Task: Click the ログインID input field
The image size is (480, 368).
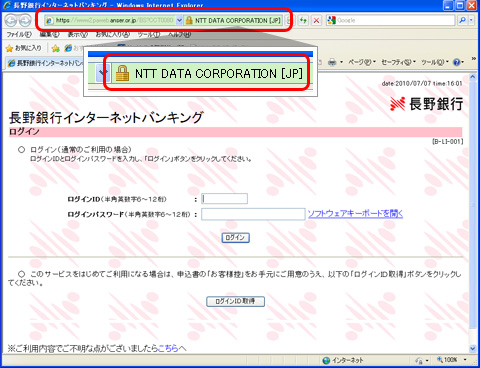Action: pos(224,199)
